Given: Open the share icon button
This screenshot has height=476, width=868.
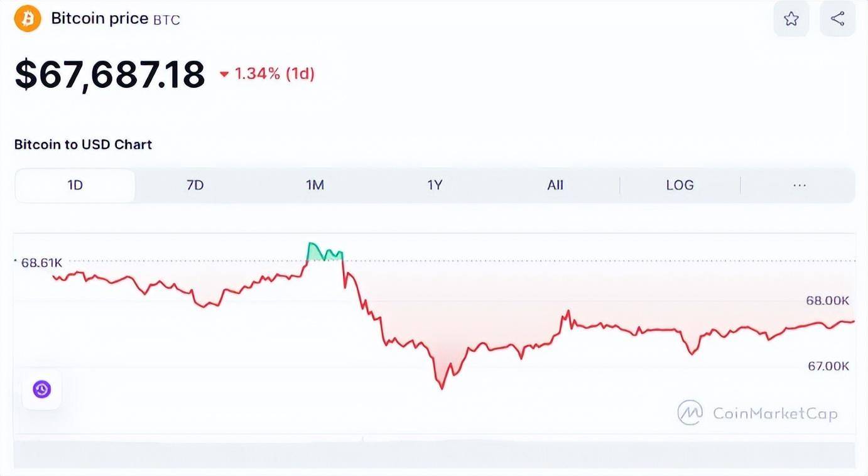Looking at the screenshot, I should tap(837, 19).
